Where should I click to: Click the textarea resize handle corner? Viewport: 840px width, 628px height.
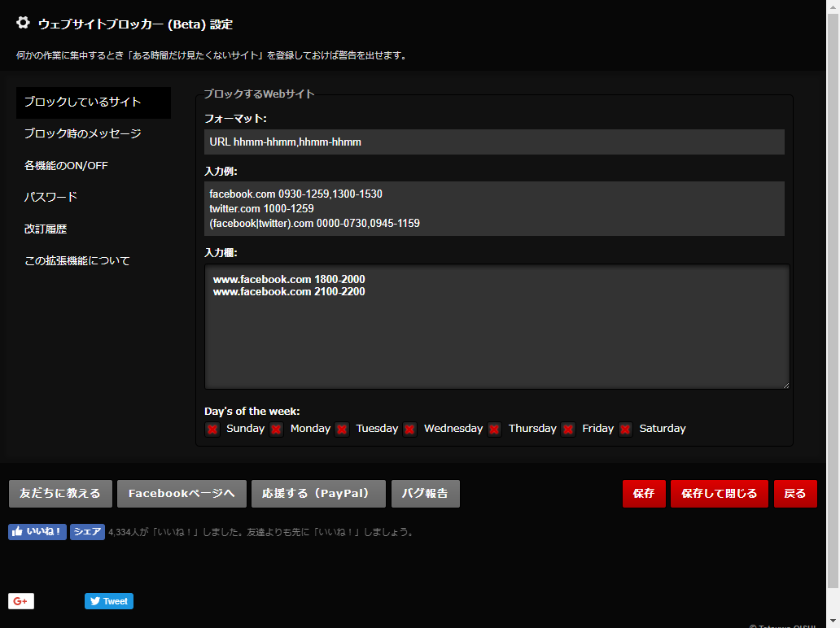tap(786, 385)
